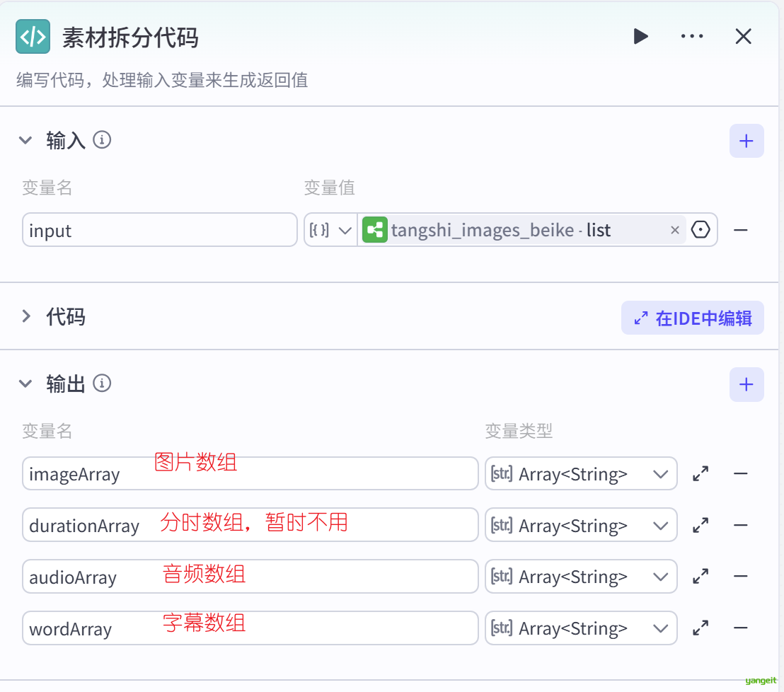Remove tangshi_images_beike list reference with x

tap(674, 230)
